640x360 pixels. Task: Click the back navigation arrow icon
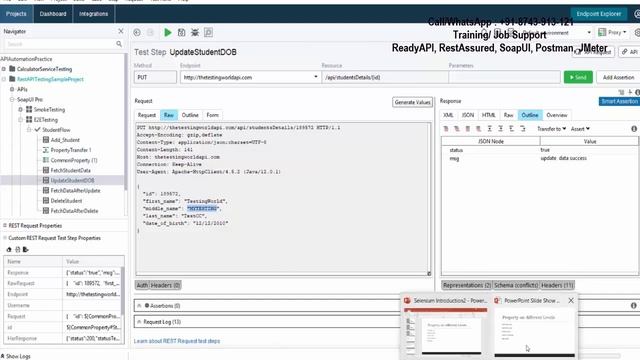[x=137, y=33]
